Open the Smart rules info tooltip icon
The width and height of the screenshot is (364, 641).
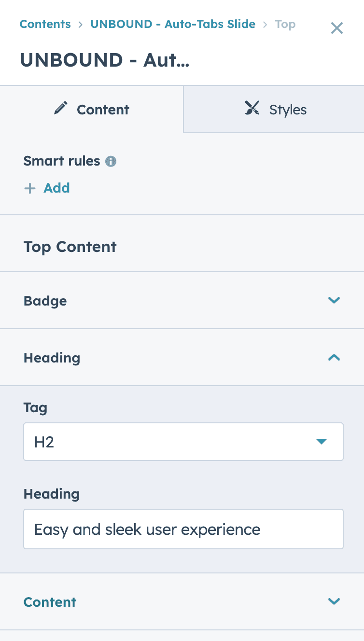click(x=111, y=161)
